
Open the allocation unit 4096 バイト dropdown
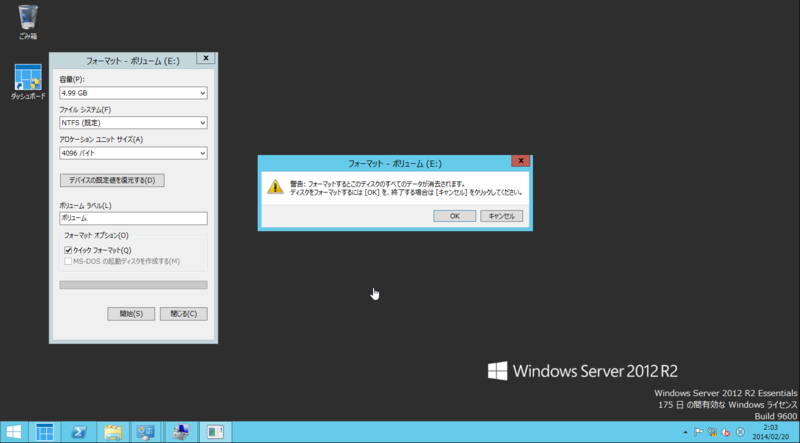(x=133, y=153)
